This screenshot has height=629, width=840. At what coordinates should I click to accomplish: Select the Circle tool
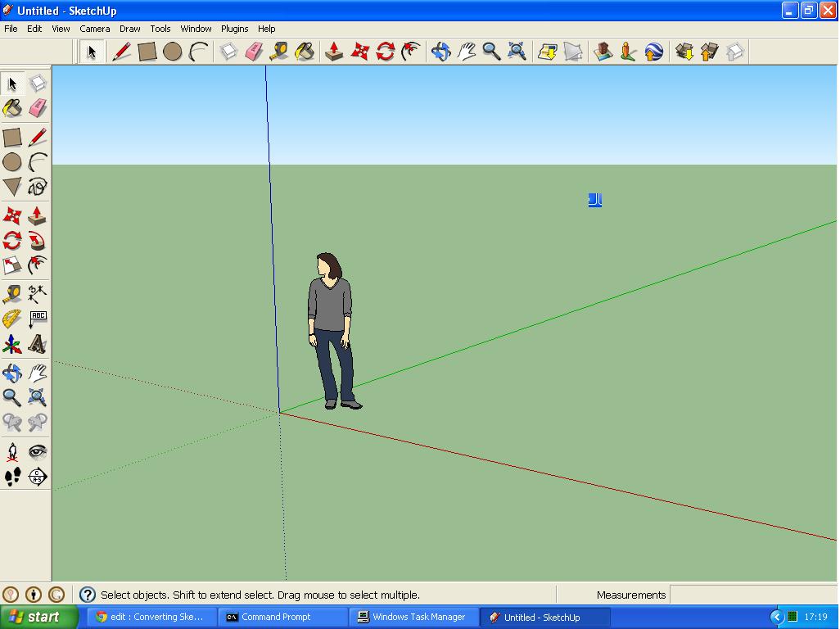coord(174,51)
